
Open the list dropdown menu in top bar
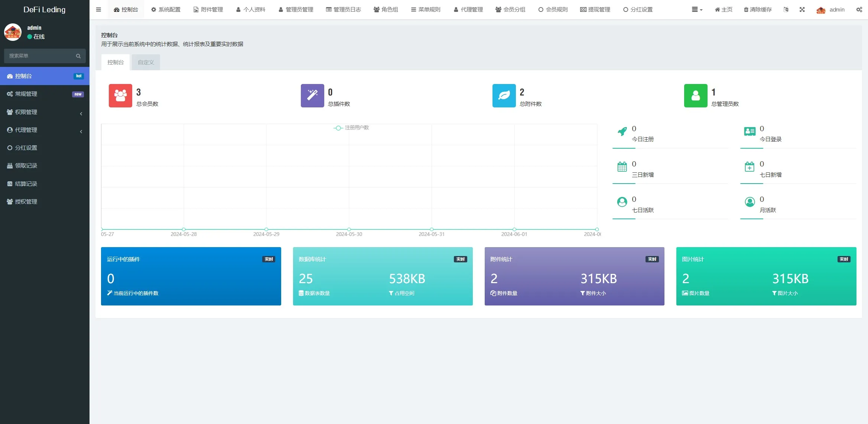697,10
